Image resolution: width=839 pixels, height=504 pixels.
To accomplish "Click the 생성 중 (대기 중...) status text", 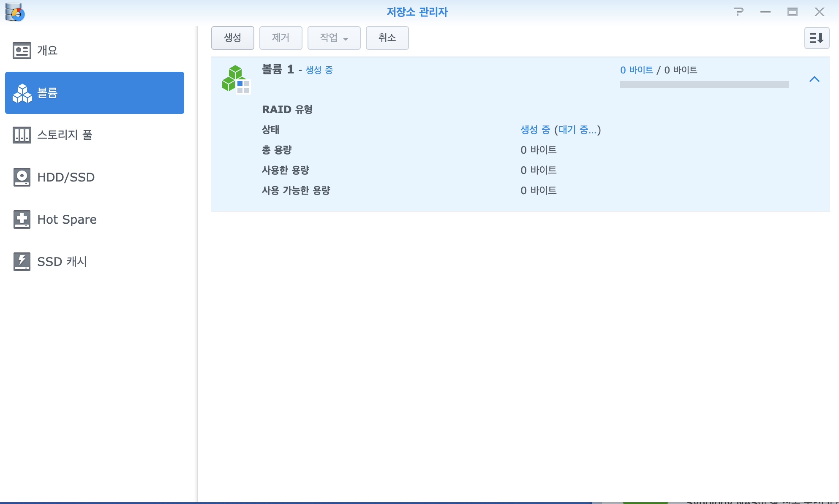I will 560,130.
